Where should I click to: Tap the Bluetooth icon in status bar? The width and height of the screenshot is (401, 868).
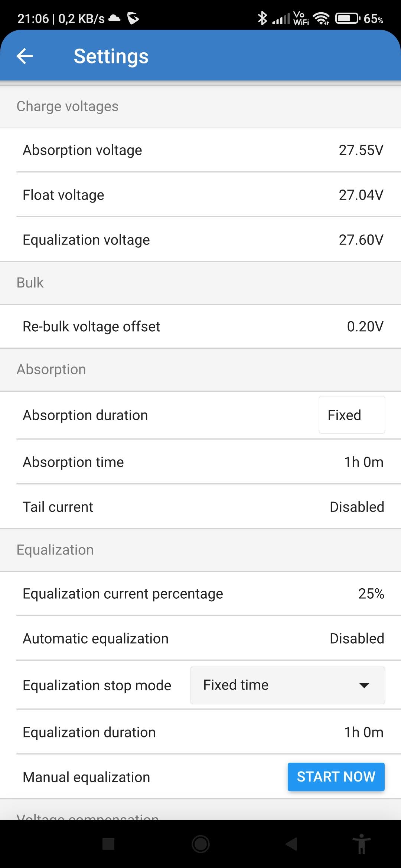(263, 18)
